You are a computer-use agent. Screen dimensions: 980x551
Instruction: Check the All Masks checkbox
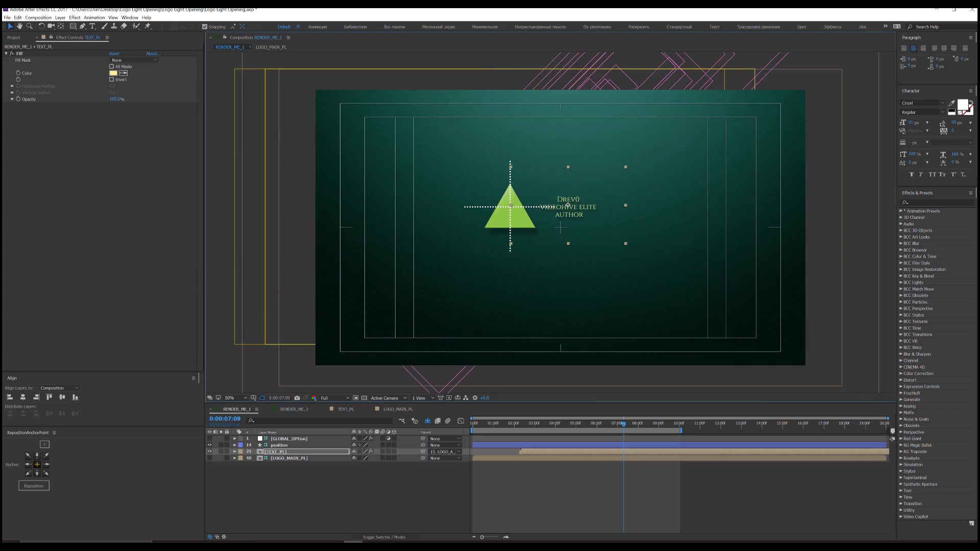(x=112, y=66)
